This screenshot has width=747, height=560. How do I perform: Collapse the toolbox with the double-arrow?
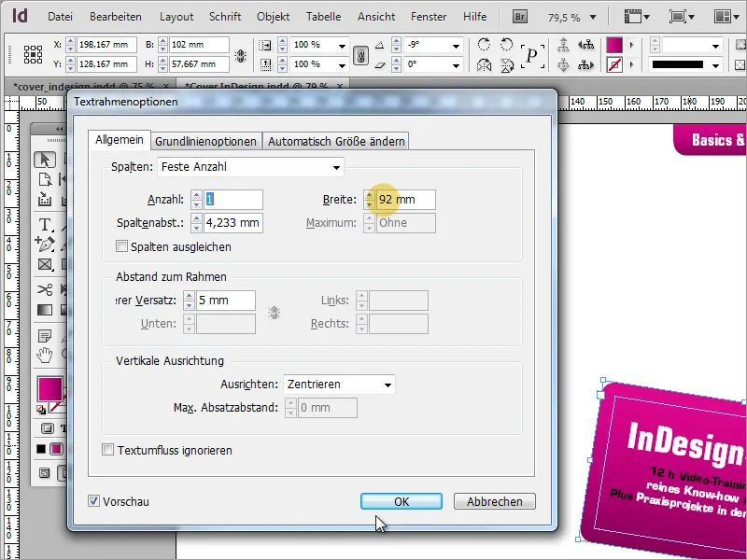59,129
